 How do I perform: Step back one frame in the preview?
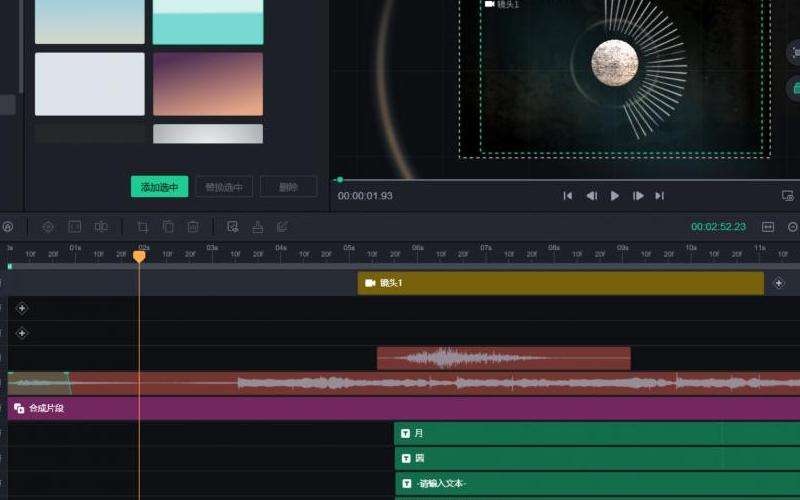click(x=591, y=196)
